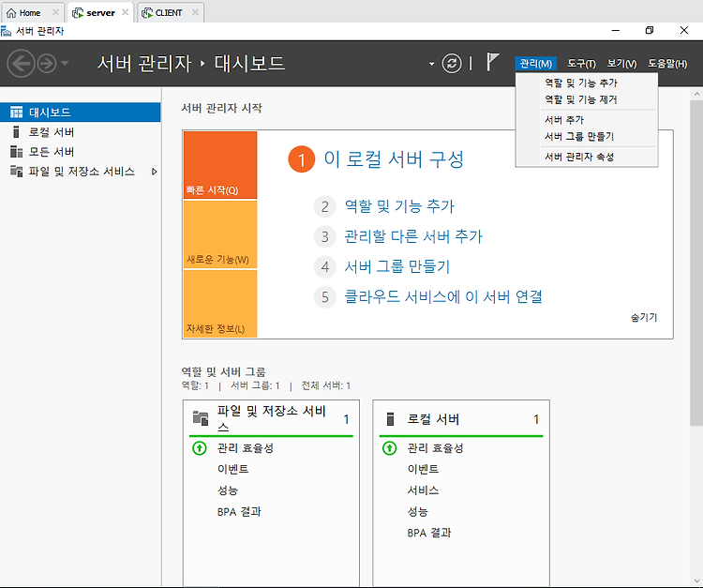Click the number 5 circle icon
This screenshot has height=588, width=703.
pyautogui.click(x=325, y=297)
